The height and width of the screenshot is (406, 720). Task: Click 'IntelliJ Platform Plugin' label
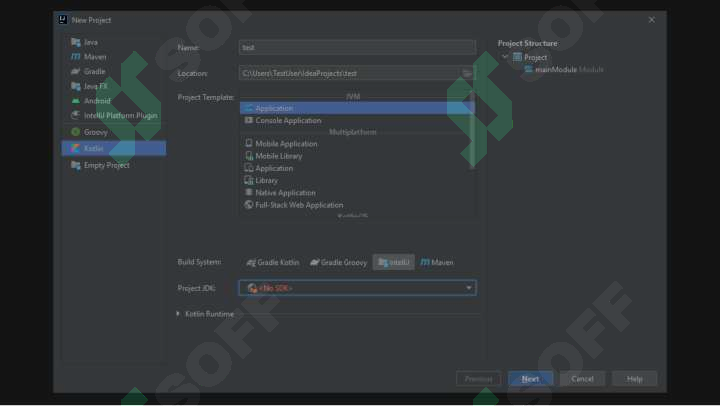[x=121, y=116]
